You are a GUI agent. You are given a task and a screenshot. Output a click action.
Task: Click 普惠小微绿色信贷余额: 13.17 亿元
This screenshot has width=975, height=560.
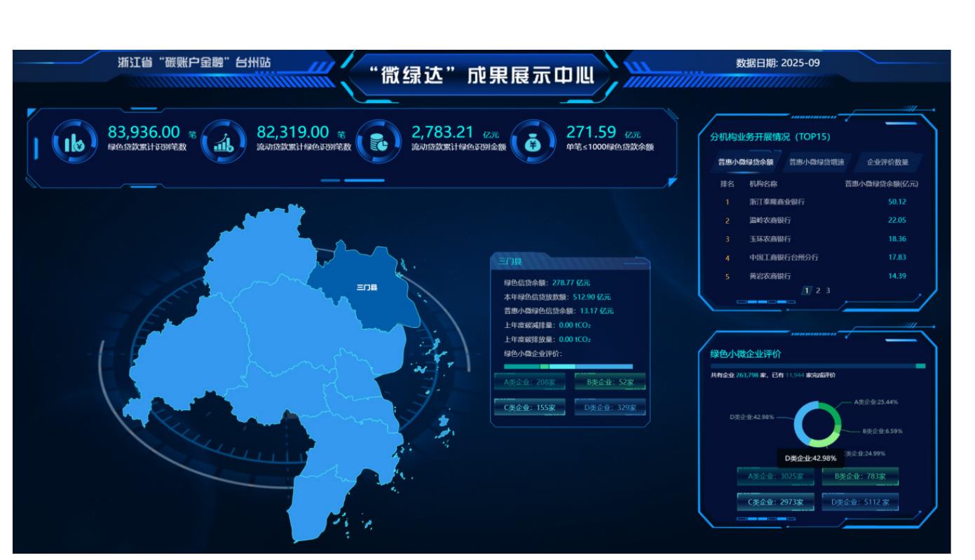559,311
